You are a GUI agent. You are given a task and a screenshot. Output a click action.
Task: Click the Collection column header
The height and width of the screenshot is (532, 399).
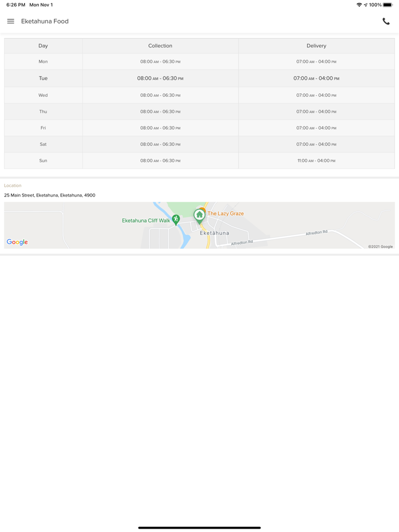click(x=160, y=46)
